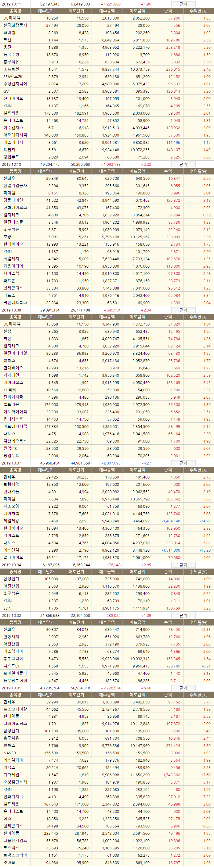214x868 pixels.
Task: Close the 2019.10.08 section with 닫기
Action: (x=183, y=310)
